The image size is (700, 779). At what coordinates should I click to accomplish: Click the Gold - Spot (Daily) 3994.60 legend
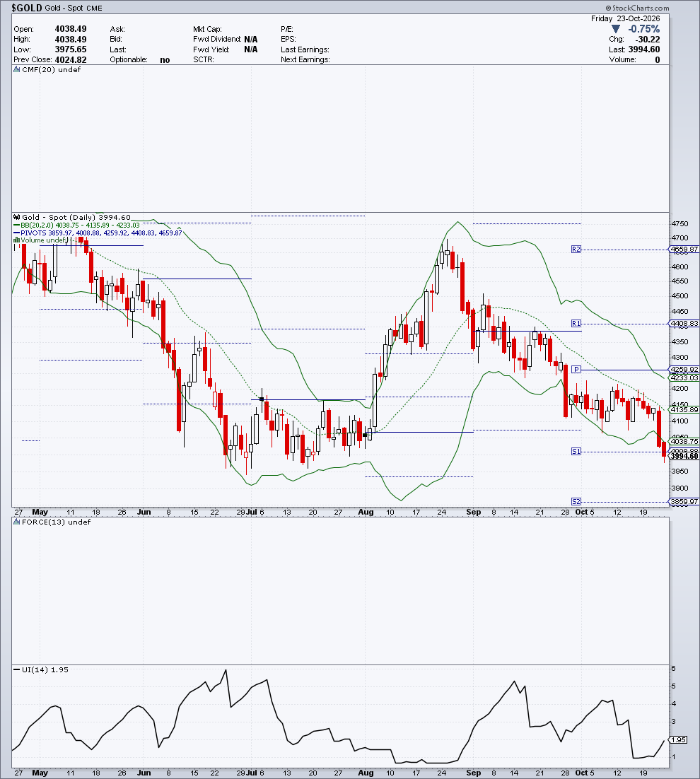[x=76, y=218]
